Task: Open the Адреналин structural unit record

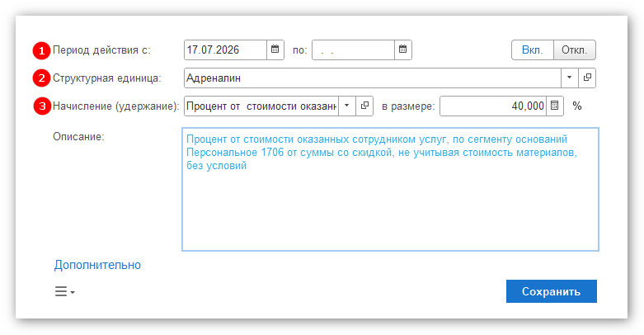Action: [x=587, y=78]
